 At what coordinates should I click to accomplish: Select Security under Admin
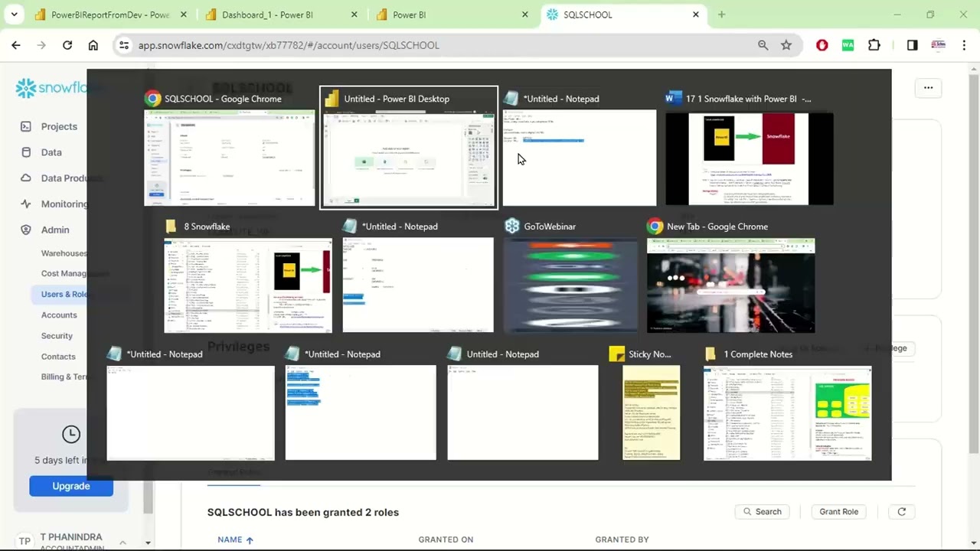coord(57,336)
